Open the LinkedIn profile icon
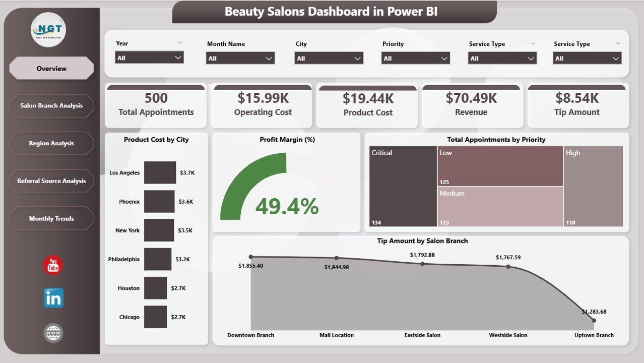The width and height of the screenshot is (644, 363). [52, 298]
